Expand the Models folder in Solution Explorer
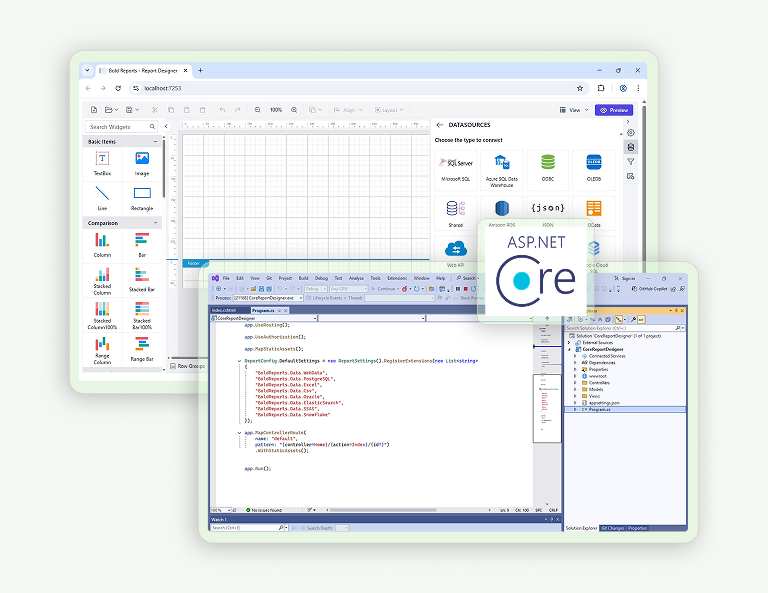 (575, 389)
